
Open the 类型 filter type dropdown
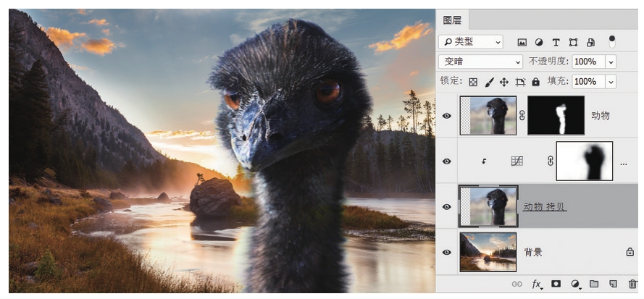pos(471,42)
